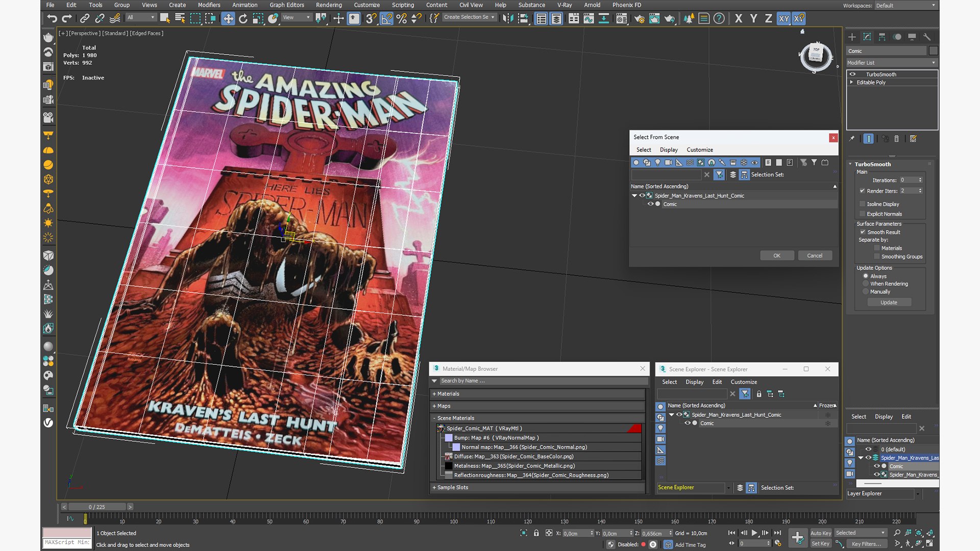Remove modifier with trash icon
This screenshot has height=551, width=980.
pos(897,139)
